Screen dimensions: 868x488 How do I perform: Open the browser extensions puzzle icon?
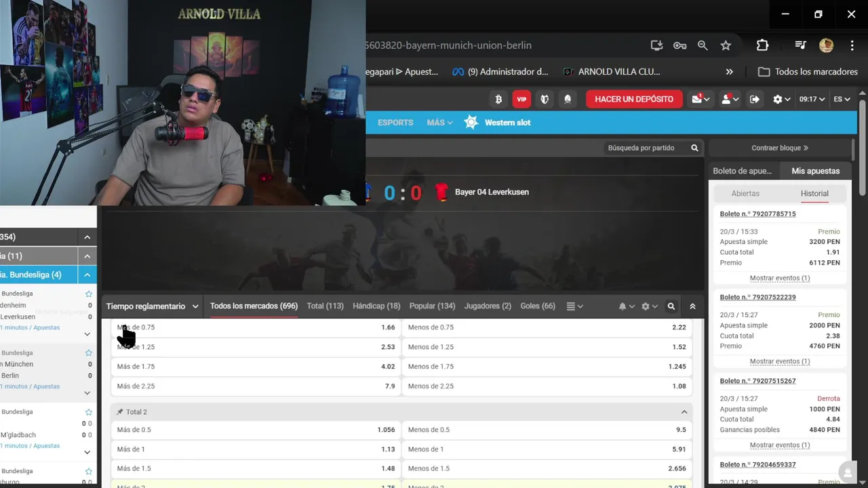pyautogui.click(x=762, y=45)
